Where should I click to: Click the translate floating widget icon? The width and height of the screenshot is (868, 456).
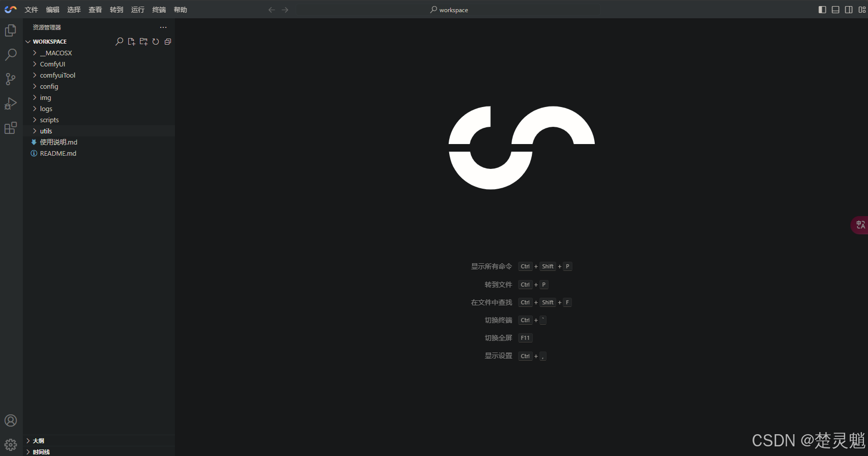pyautogui.click(x=860, y=225)
